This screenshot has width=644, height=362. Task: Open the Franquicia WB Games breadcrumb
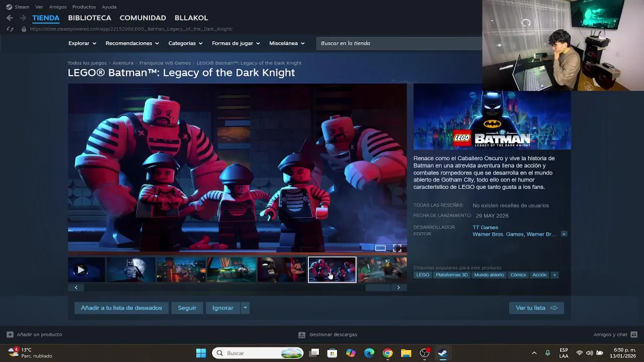pyautogui.click(x=165, y=63)
